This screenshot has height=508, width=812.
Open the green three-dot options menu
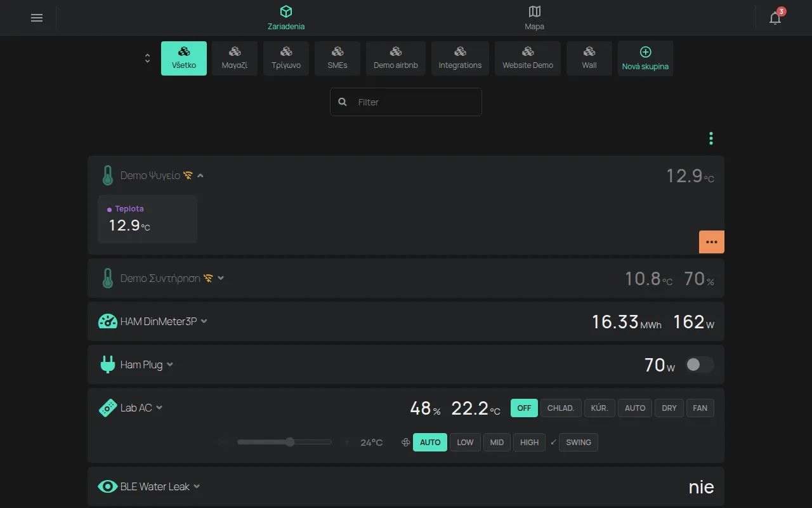711,138
